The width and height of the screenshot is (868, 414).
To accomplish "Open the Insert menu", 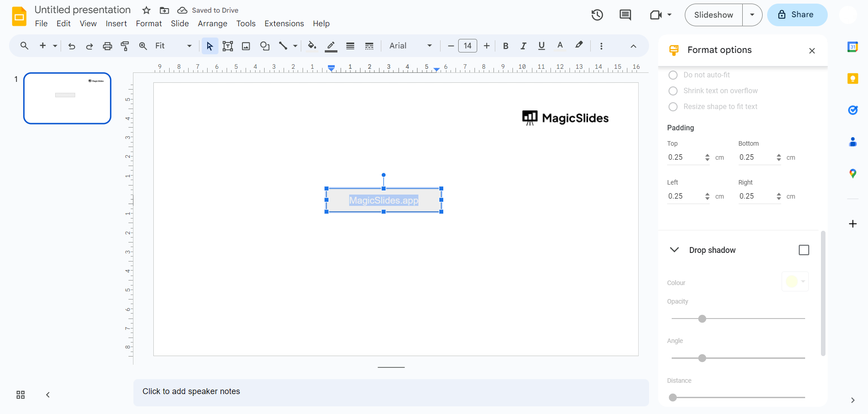I will (116, 24).
